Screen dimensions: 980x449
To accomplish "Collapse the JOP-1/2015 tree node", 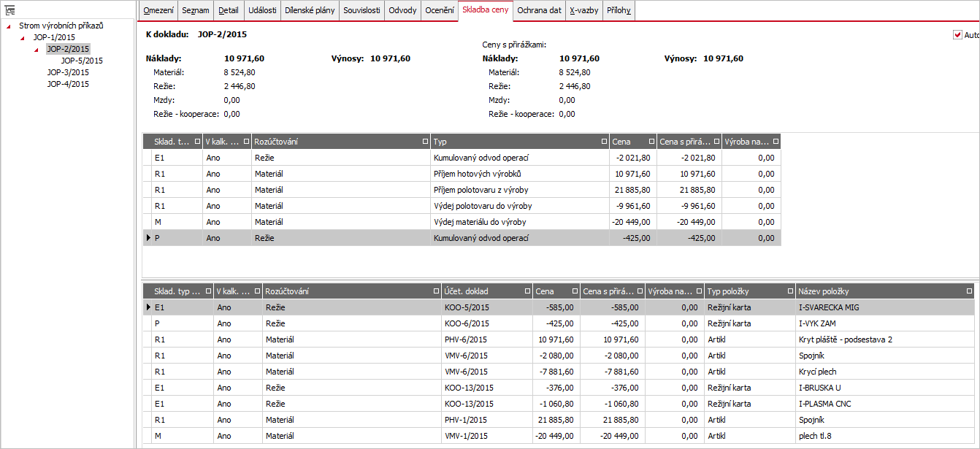I will 22,38.
